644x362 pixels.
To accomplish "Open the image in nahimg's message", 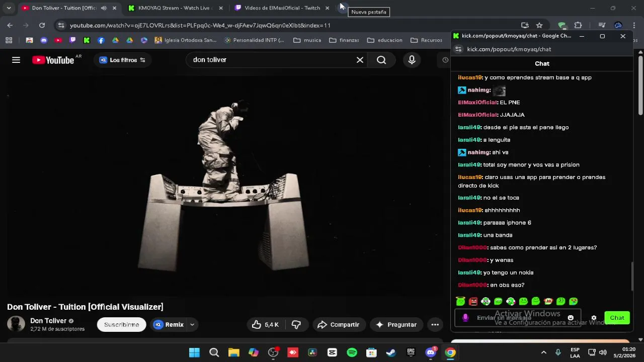I will coord(499,90).
